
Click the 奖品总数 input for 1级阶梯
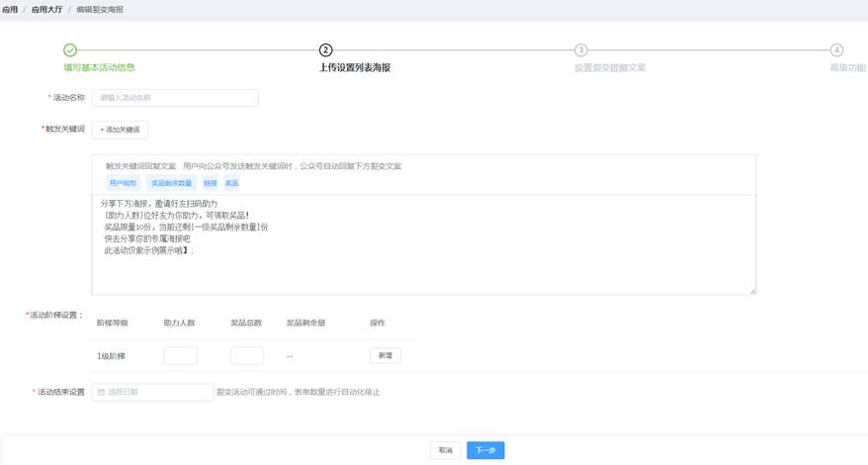pos(247,356)
